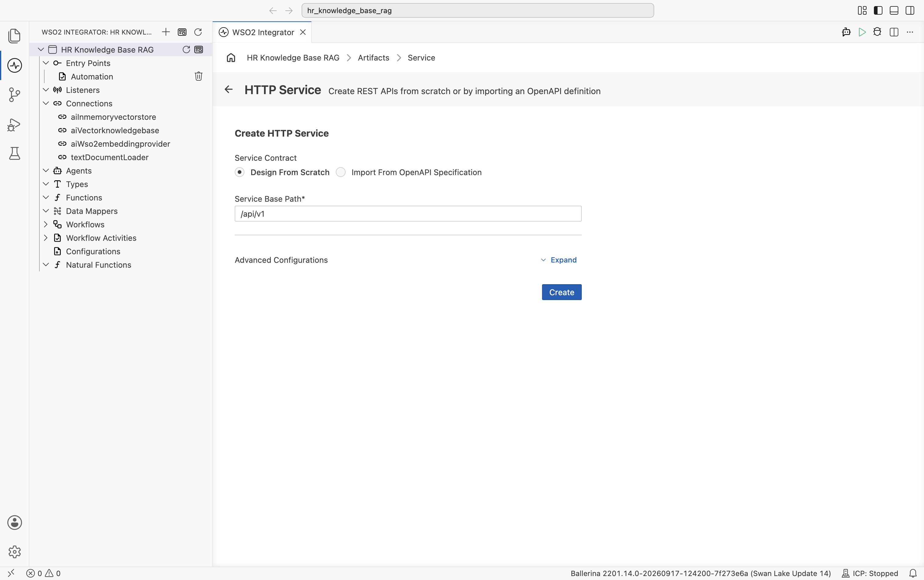Close the WSO2 Integrator tab
This screenshot has width=924, height=580.
point(303,32)
